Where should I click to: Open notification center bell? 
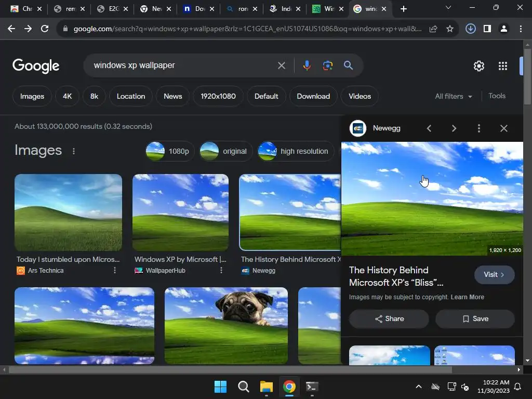click(518, 387)
